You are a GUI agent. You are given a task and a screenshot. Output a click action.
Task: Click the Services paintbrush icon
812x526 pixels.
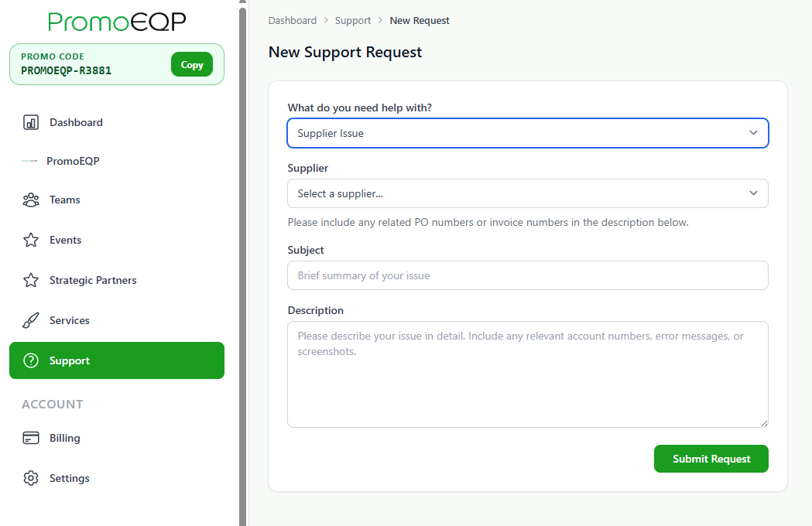(30, 320)
